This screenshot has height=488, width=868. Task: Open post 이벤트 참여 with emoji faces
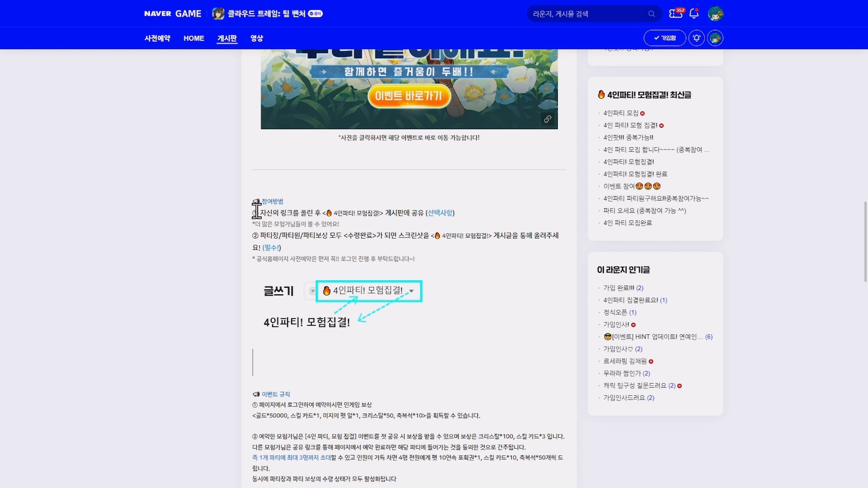coord(632,186)
